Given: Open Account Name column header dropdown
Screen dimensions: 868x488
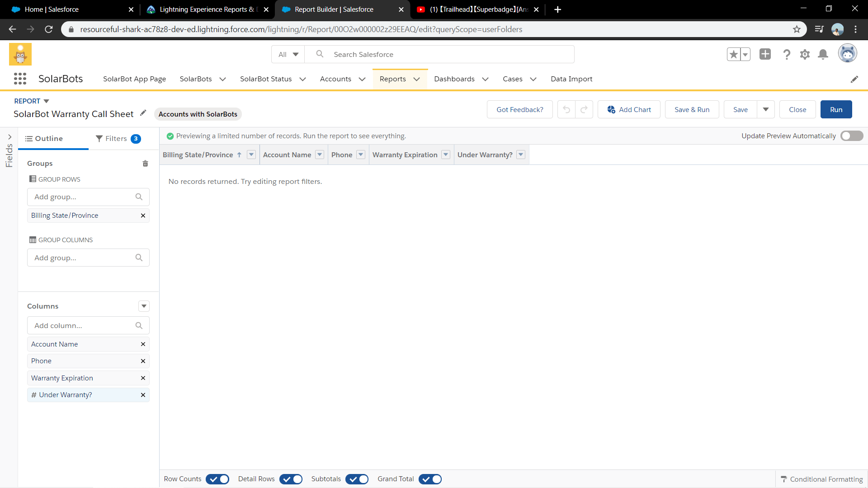Looking at the screenshot, I should 320,155.
